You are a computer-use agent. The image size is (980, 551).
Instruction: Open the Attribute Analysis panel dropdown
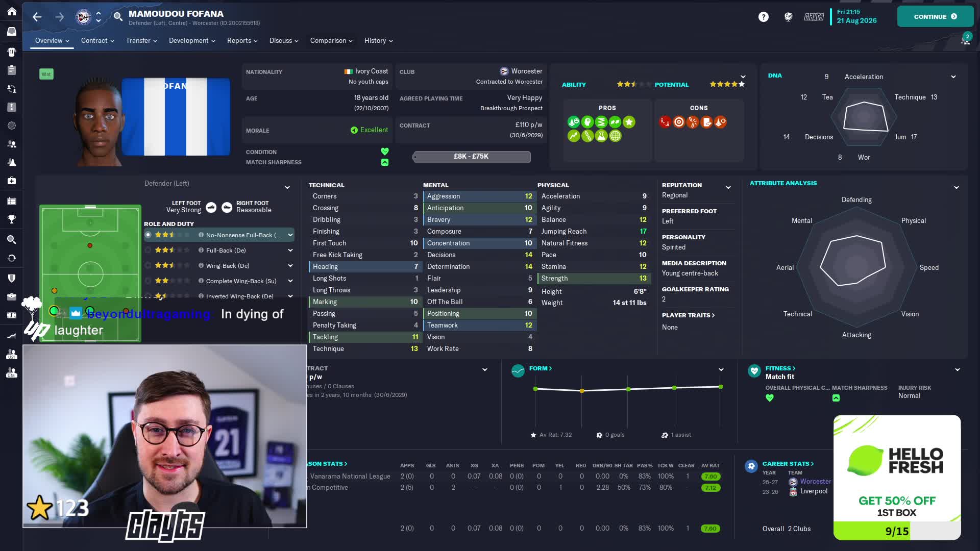click(957, 187)
